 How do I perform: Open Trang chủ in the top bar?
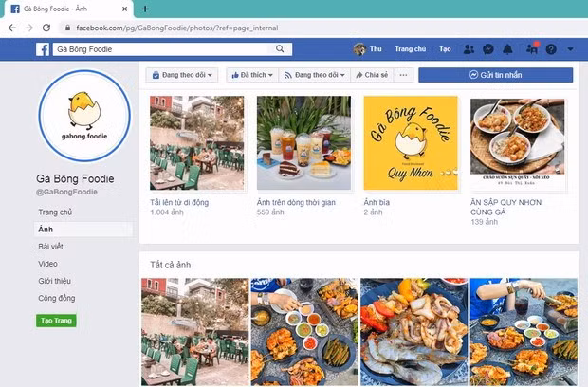coord(411,49)
